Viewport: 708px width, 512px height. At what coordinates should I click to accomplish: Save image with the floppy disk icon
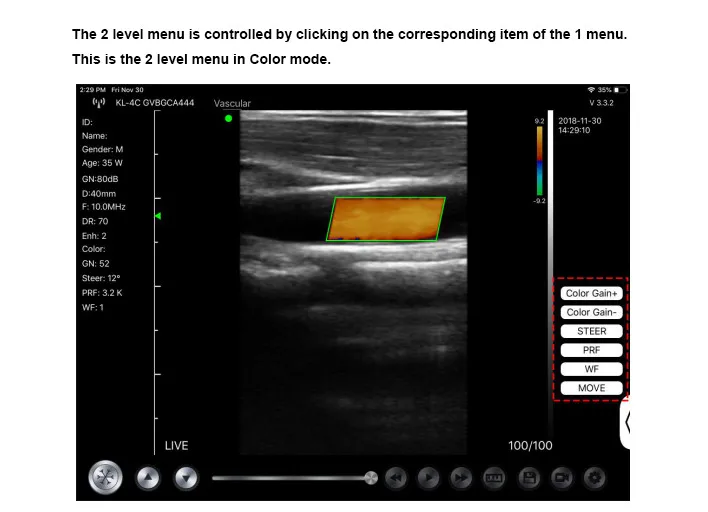click(x=529, y=478)
